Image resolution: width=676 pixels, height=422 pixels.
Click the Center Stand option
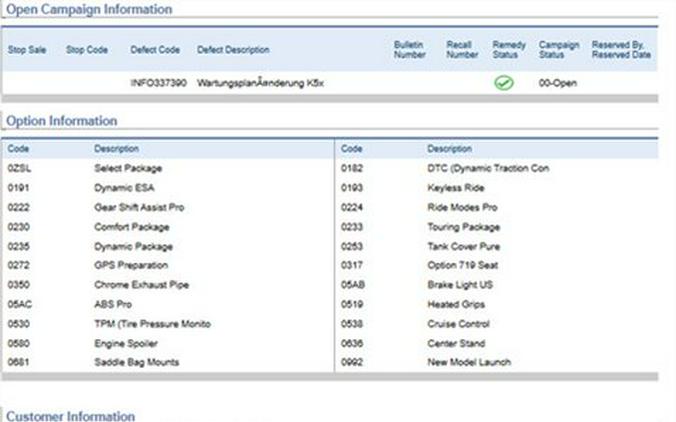pyautogui.click(x=456, y=344)
